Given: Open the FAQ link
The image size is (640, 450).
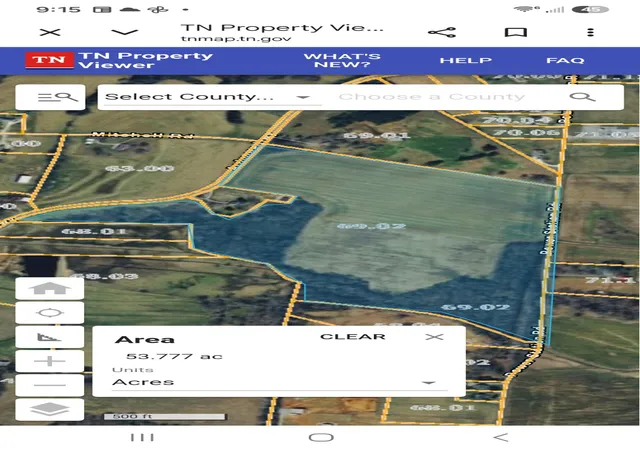Looking at the screenshot, I should 565,60.
